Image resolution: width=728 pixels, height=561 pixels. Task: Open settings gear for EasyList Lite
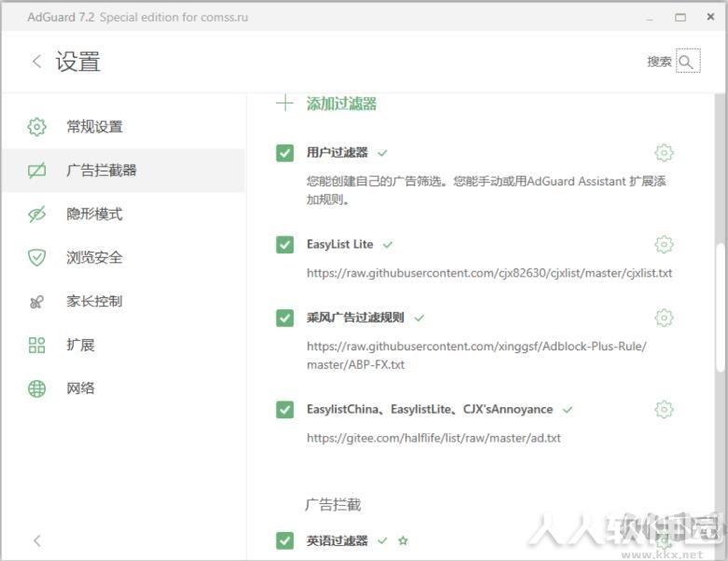click(664, 244)
